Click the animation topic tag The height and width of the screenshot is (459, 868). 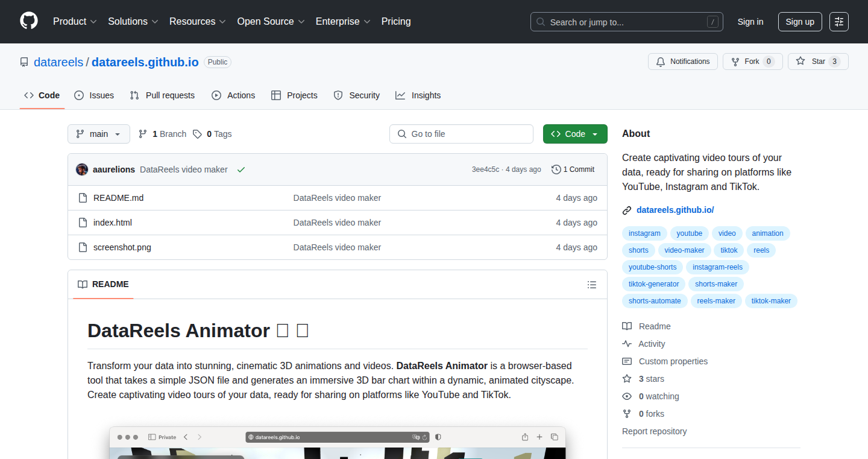pos(767,233)
